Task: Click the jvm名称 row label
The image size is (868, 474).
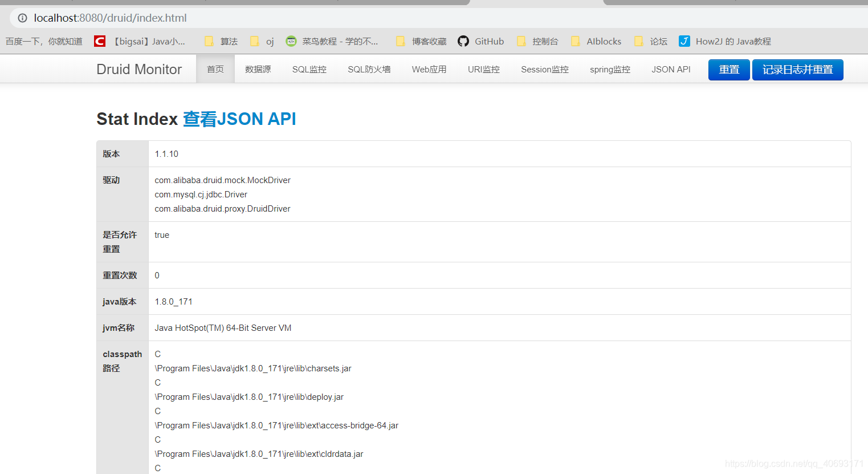Action: point(119,328)
